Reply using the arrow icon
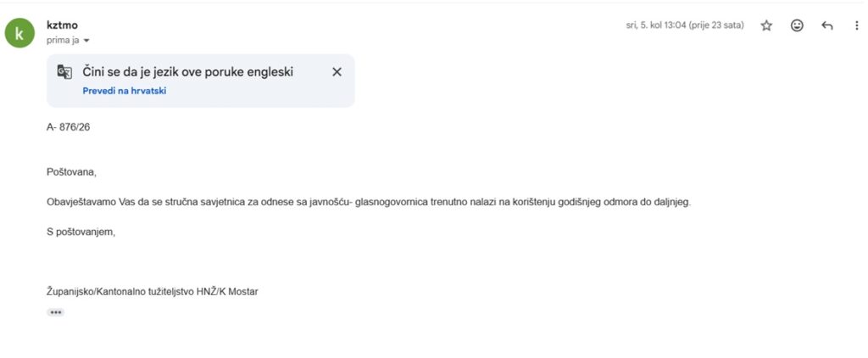 (x=827, y=25)
